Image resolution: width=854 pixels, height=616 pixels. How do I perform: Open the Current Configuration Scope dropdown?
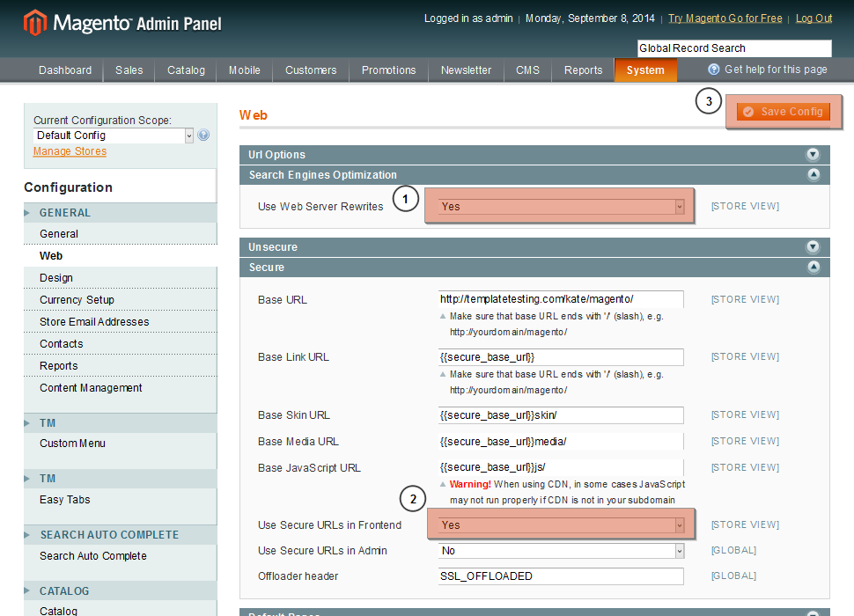pyautogui.click(x=114, y=136)
